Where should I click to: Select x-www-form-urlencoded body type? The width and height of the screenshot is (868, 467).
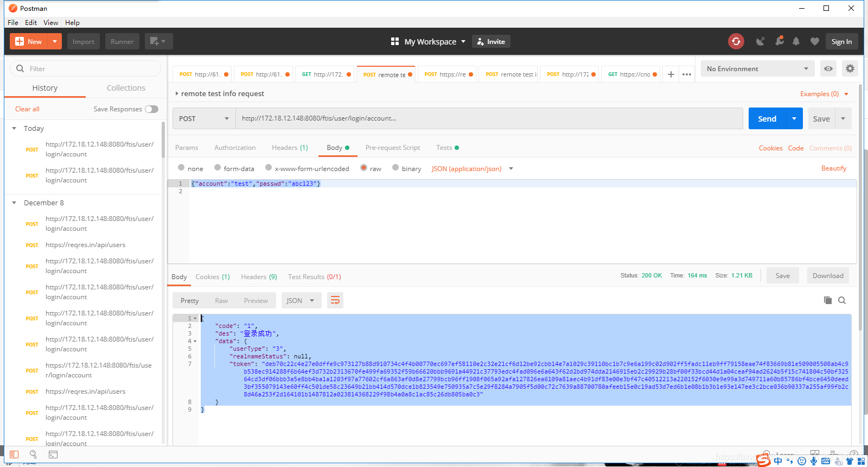point(269,168)
